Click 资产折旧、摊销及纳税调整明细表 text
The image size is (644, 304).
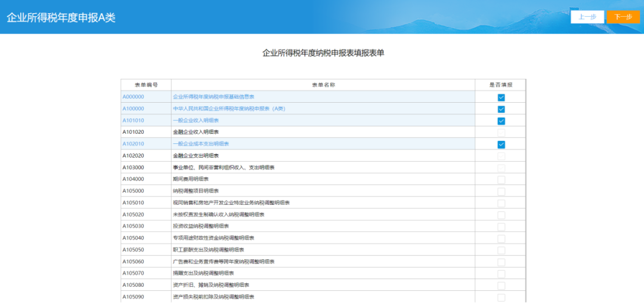click(211, 285)
